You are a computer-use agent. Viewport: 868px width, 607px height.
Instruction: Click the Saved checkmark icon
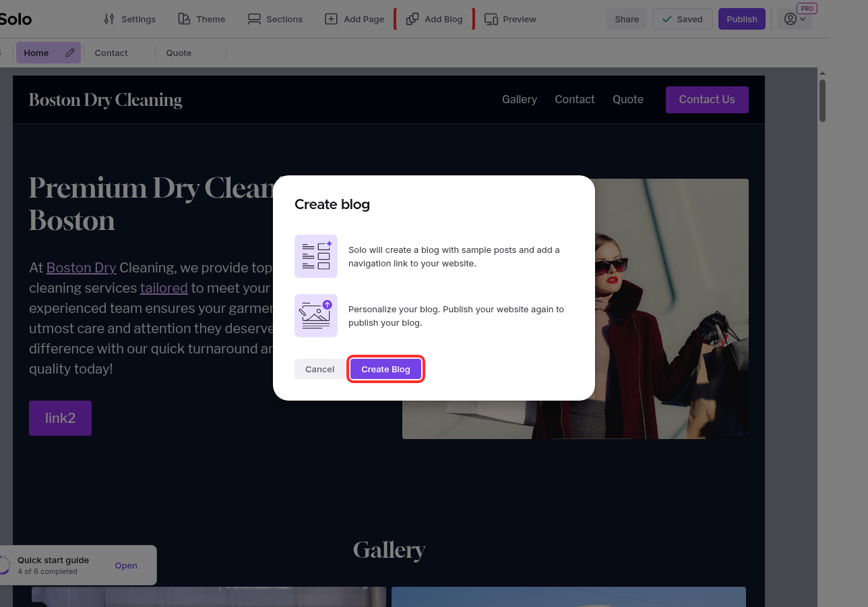pyautogui.click(x=666, y=19)
